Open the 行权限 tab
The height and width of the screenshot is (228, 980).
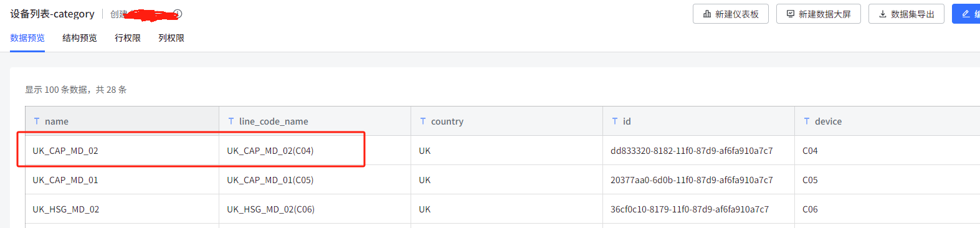pos(128,38)
